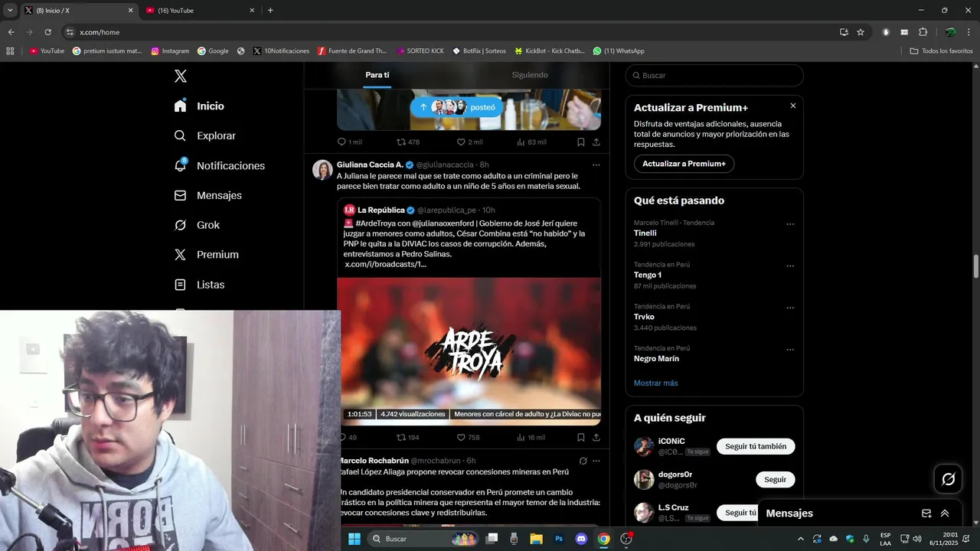Open Chrome extensions puzzle icon
This screenshot has height=551, width=980.
pyautogui.click(x=923, y=32)
